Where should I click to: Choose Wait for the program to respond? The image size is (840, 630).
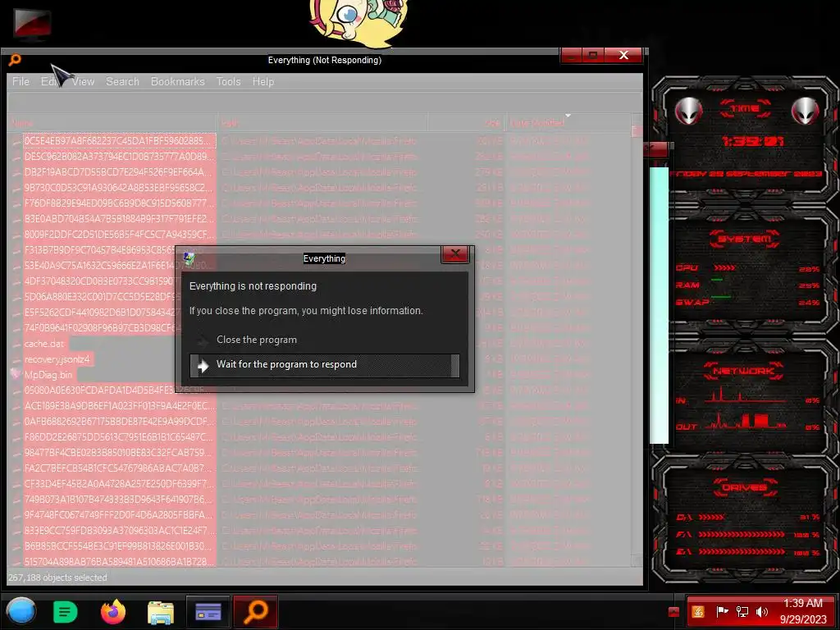[x=325, y=365]
